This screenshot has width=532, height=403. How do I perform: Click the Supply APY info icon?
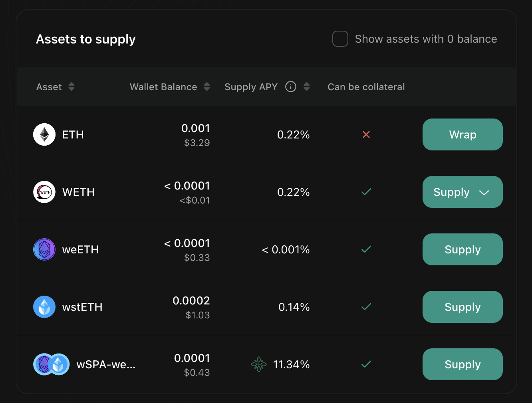pos(291,87)
